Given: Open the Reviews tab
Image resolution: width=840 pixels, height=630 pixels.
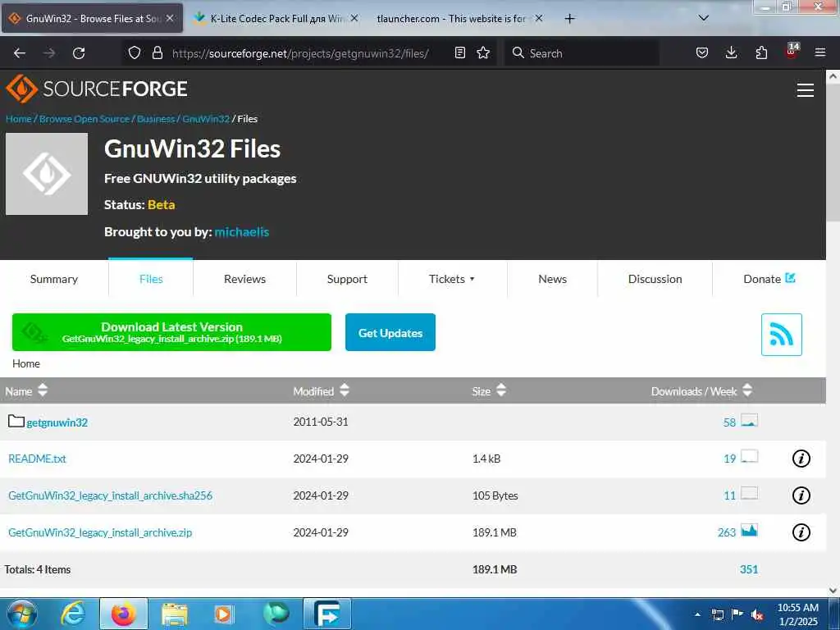Looking at the screenshot, I should point(244,279).
